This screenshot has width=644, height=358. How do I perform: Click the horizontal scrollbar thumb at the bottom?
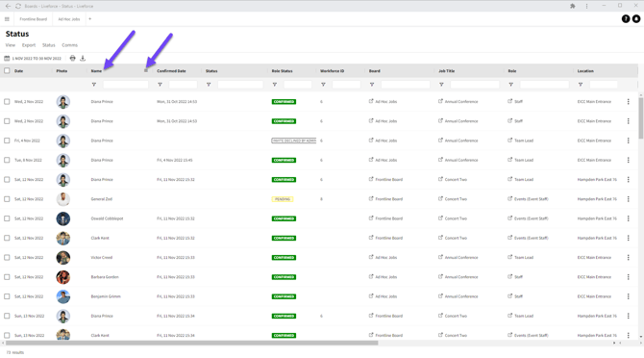pos(191,343)
